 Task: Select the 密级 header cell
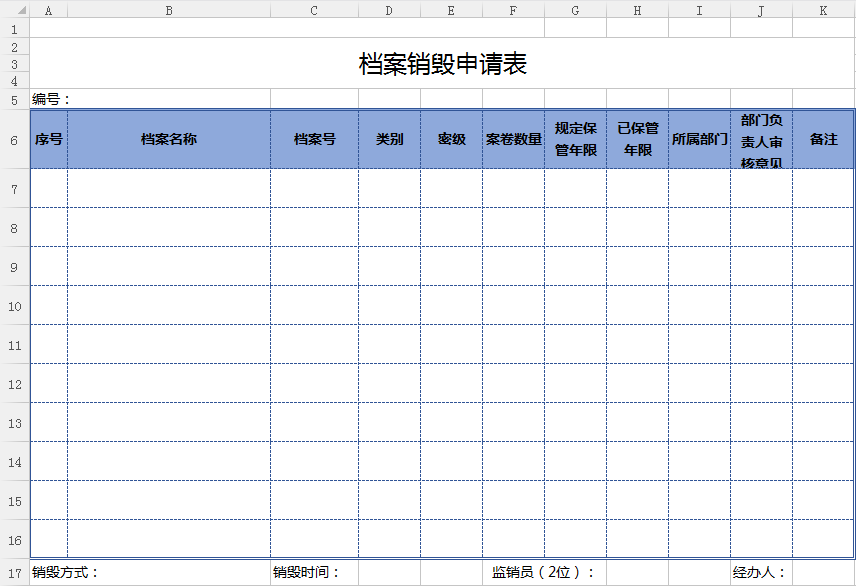451,139
